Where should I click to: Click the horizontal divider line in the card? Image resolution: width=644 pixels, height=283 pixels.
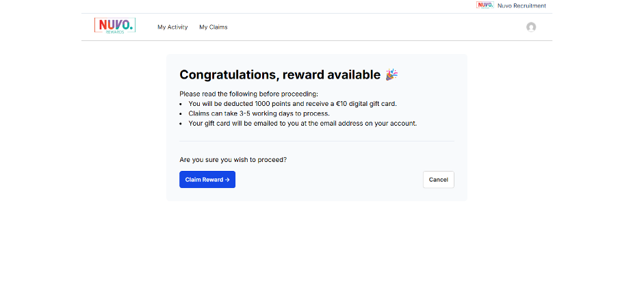tap(317, 141)
